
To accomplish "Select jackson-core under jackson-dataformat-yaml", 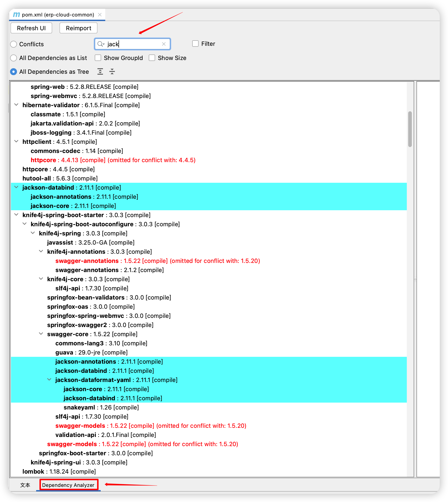I will (106, 389).
